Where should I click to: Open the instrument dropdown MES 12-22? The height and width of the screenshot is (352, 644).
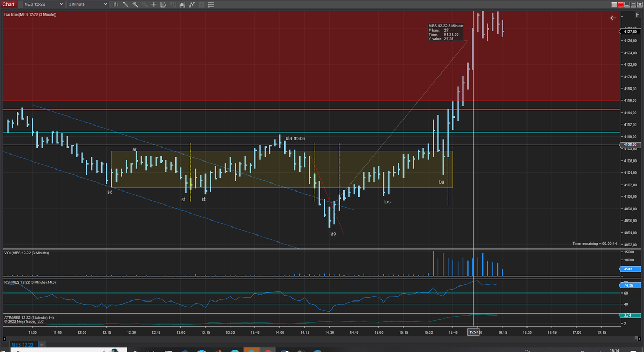coord(43,4)
